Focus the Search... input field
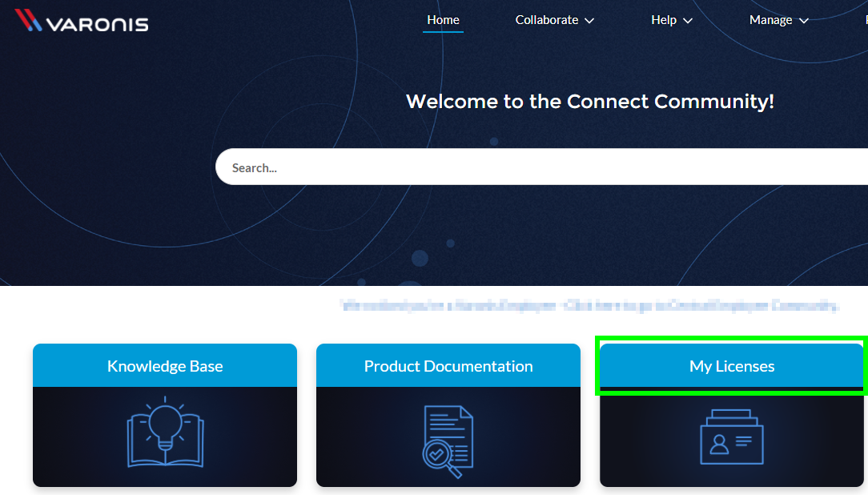This screenshot has width=868, height=495. (536, 167)
